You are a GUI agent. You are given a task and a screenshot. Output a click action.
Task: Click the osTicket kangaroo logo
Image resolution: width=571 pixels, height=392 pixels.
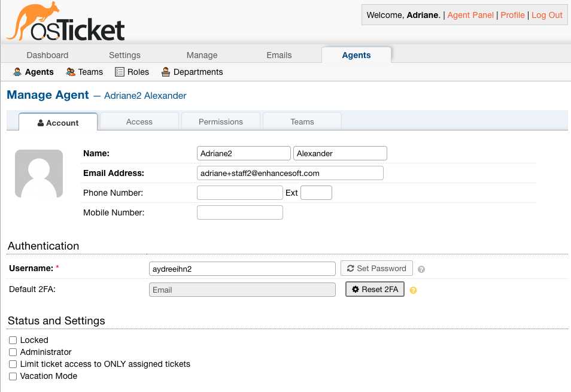[66, 22]
